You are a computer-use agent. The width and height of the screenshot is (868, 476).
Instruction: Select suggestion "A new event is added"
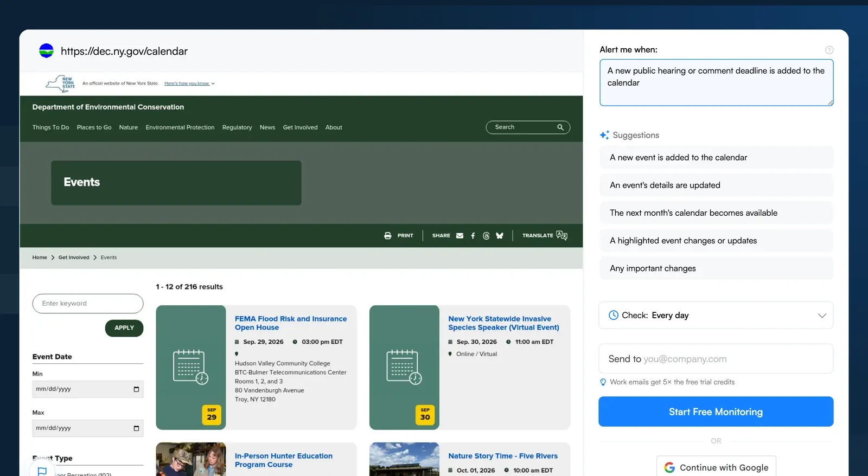(716, 157)
